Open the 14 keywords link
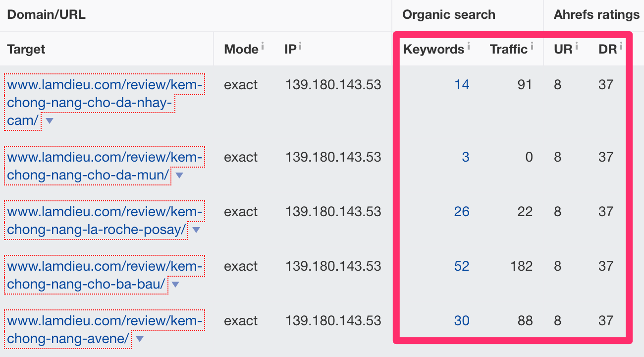 (462, 85)
